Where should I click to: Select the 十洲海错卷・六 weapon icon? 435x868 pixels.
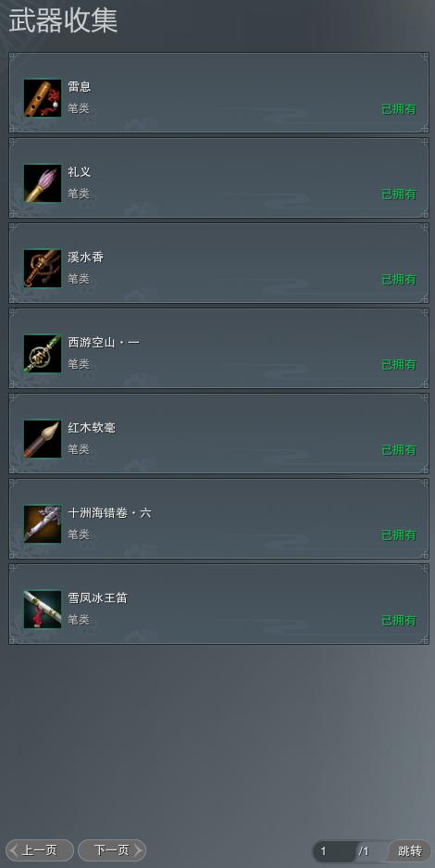click(43, 524)
